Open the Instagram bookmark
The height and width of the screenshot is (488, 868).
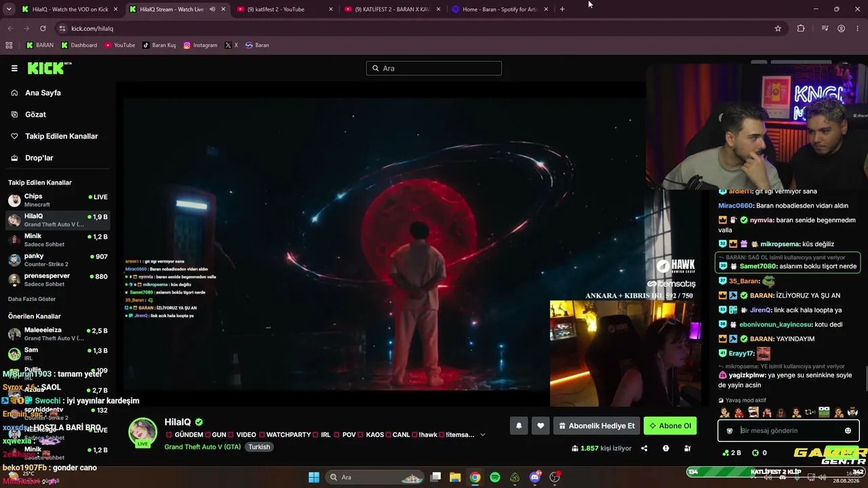pos(201,45)
